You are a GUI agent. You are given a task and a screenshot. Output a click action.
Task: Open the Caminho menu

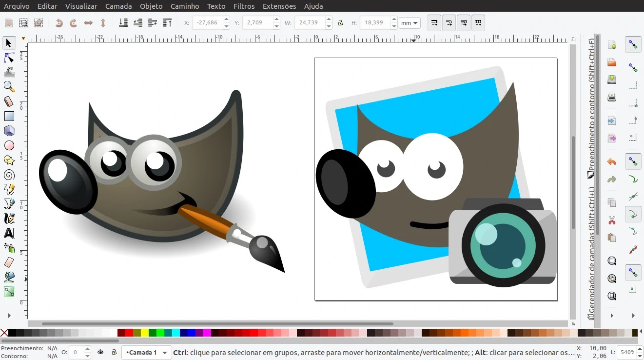tap(185, 6)
